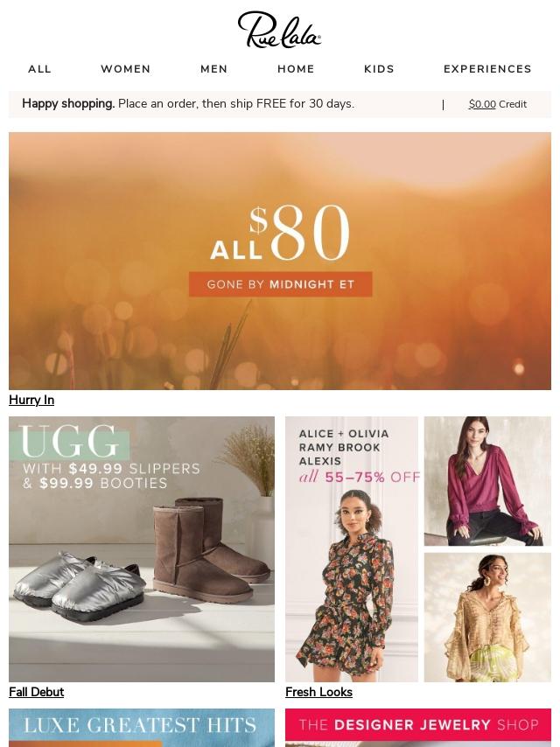Follow the Fall Debut link
This screenshot has height=747, width=560.
[36, 692]
